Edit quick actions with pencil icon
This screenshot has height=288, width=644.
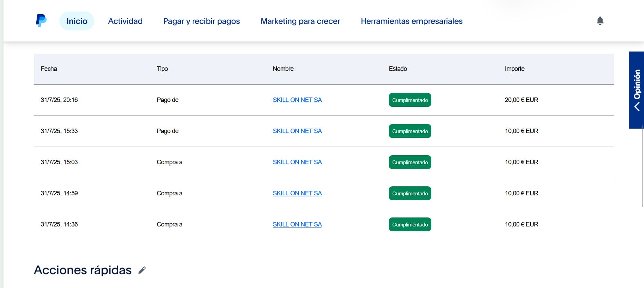click(x=142, y=270)
